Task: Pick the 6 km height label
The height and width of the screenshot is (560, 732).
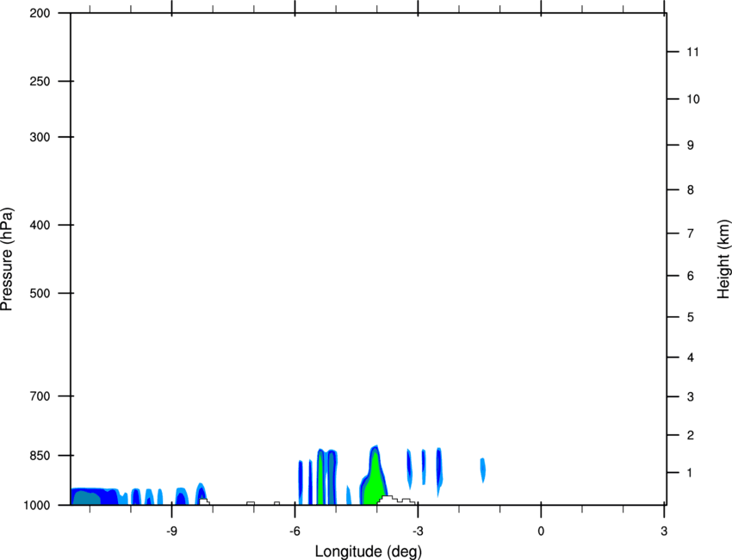Action: [x=691, y=276]
